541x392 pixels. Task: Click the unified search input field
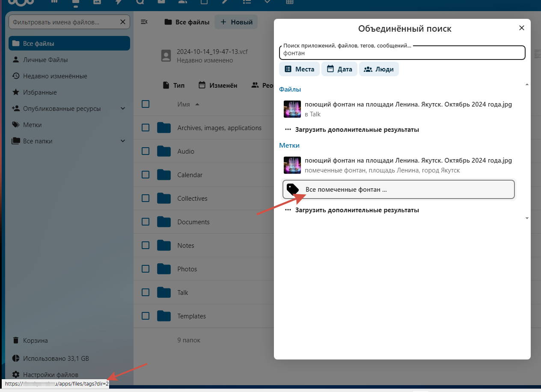click(401, 53)
